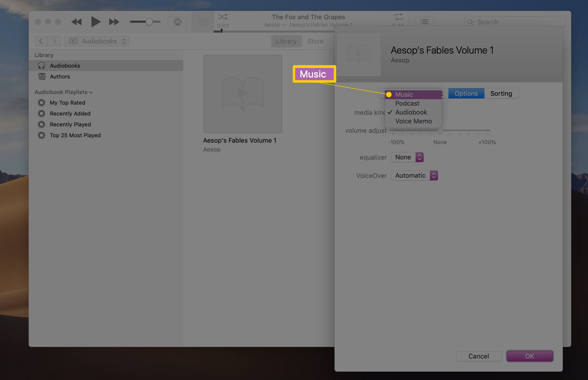The width and height of the screenshot is (588, 380).
Task: Open the Recently Added playlist
Action: coord(70,114)
